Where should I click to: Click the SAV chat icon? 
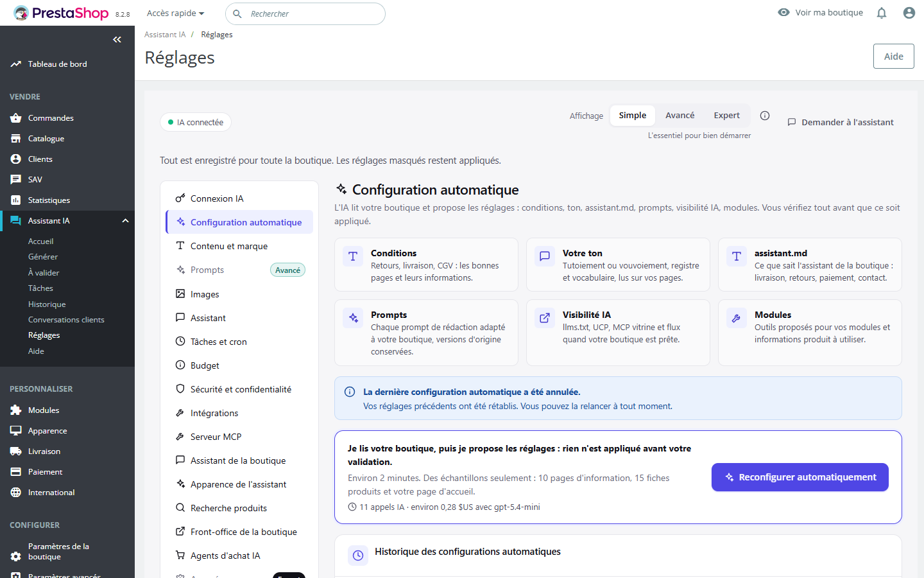coord(16,180)
